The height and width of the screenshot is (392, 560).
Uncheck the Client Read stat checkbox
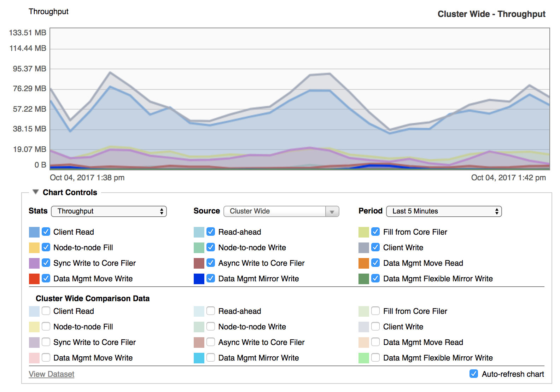[46, 232]
